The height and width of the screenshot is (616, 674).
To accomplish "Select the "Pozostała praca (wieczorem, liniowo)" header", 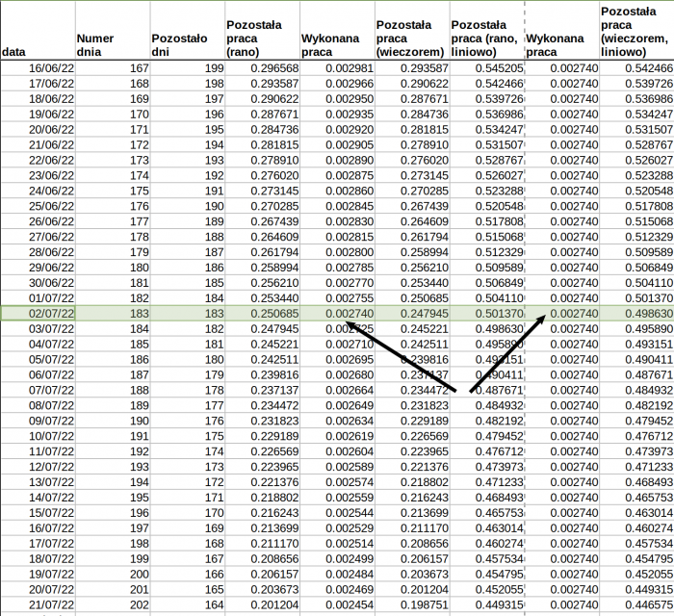I will tap(635, 31).
